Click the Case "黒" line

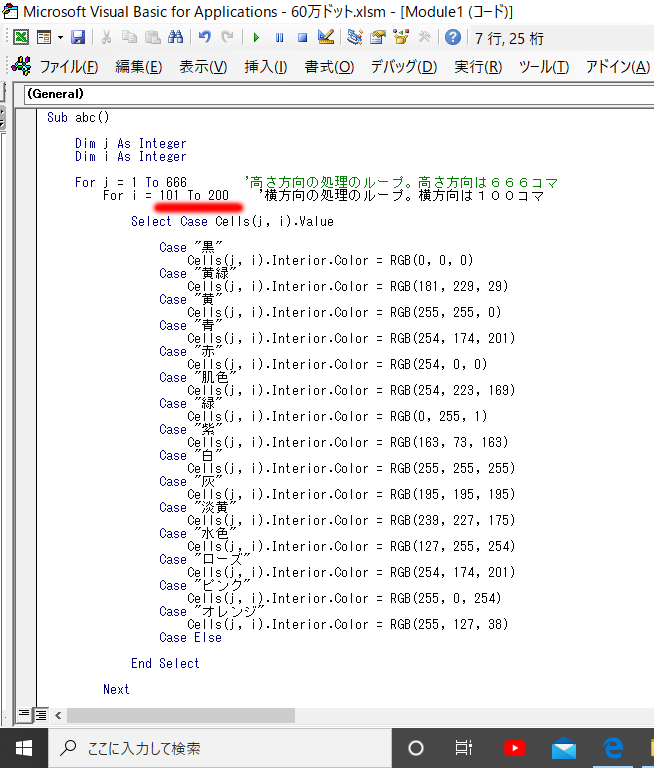[x=191, y=247]
